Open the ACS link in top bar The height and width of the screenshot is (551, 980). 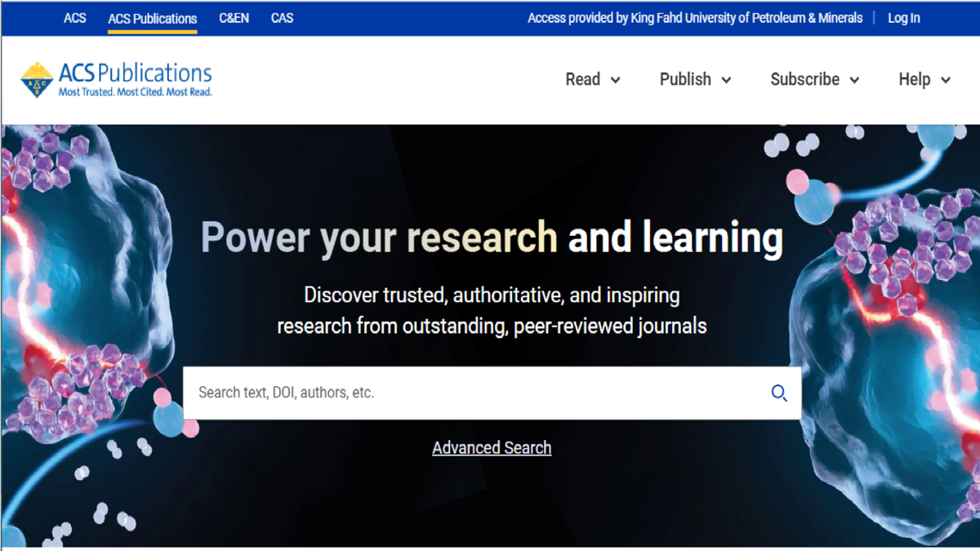[75, 18]
